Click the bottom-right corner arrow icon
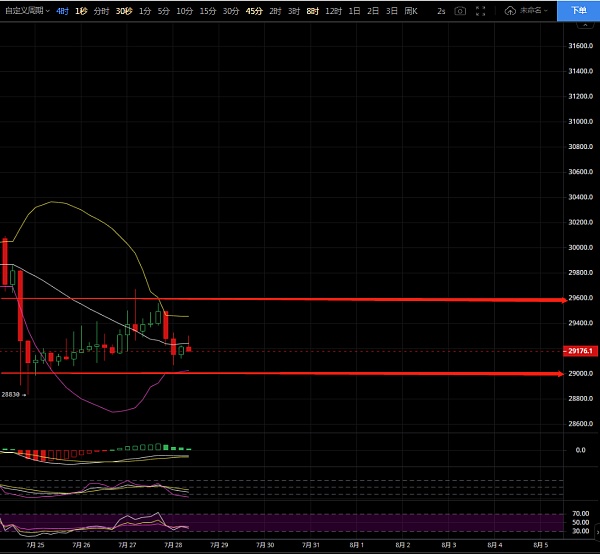This screenshot has height=554, width=600. point(597,532)
